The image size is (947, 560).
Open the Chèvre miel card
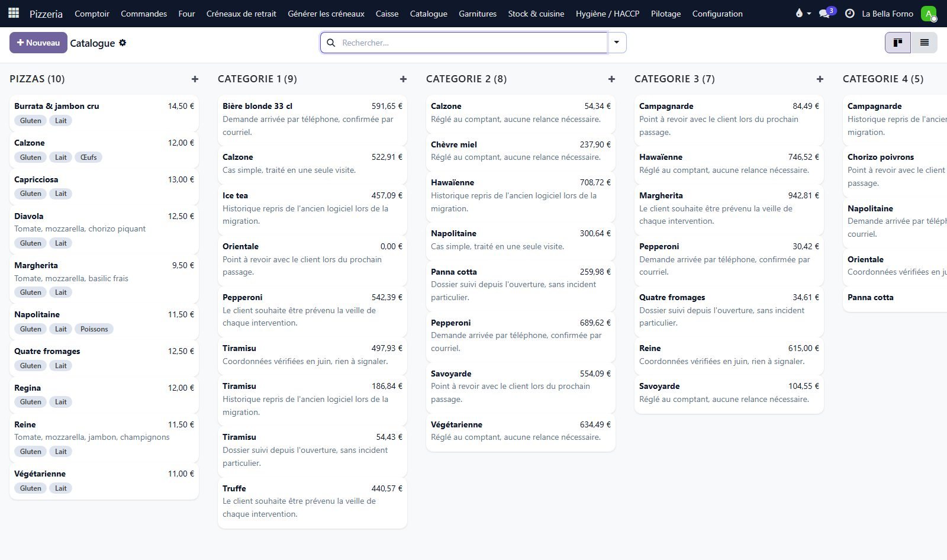tap(521, 152)
